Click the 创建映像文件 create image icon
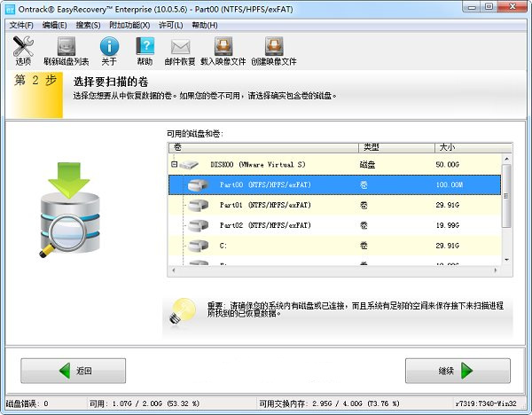 274,46
